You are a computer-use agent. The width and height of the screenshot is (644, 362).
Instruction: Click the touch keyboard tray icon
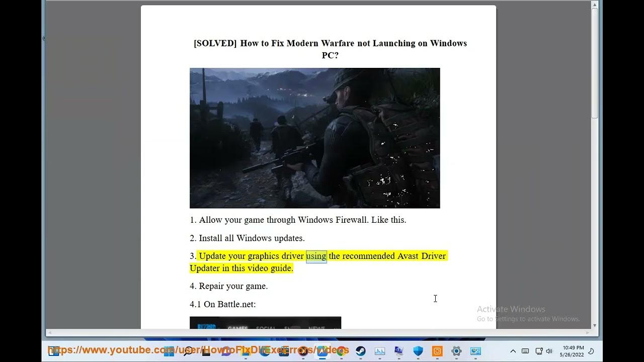[525, 351]
